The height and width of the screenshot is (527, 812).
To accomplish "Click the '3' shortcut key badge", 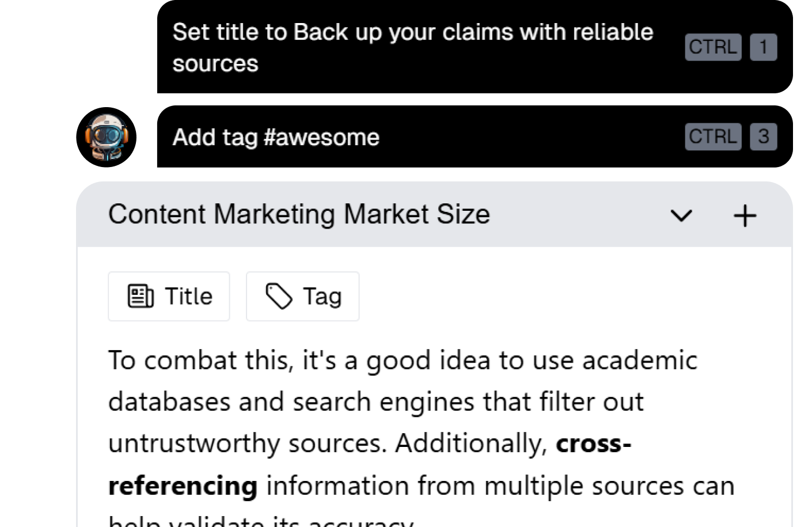I will pyautogui.click(x=763, y=137).
